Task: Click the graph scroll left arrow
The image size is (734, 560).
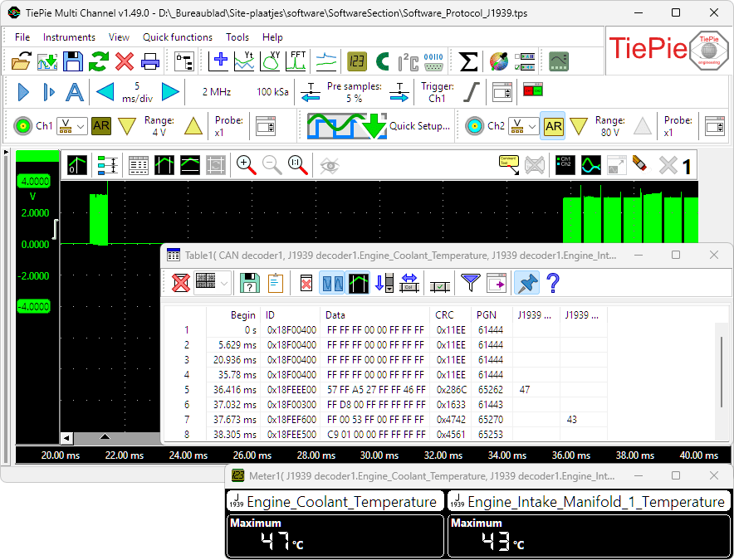Action: pos(67,438)
